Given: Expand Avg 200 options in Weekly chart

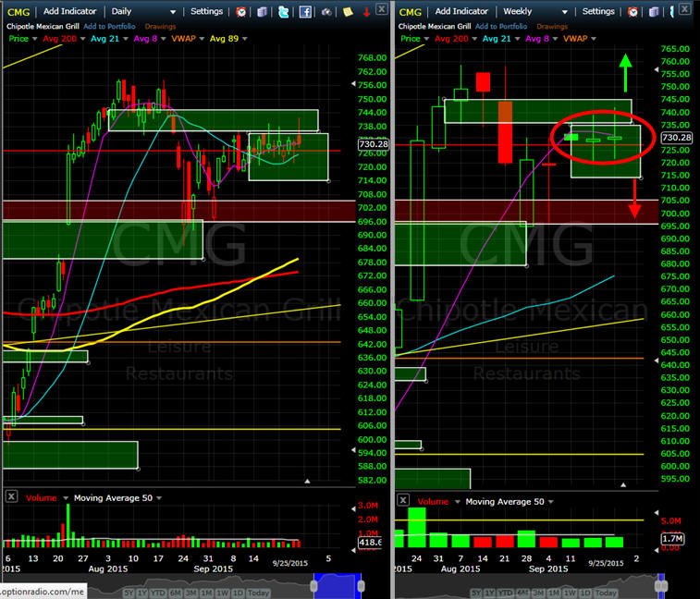Looking at the screenshot, I should [x=474, y=39].
